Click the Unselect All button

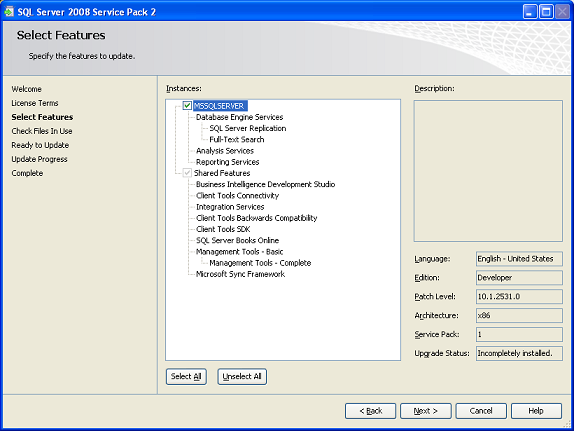point(242,376)
